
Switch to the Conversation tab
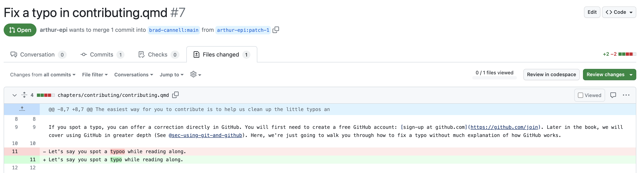(38, 54)
